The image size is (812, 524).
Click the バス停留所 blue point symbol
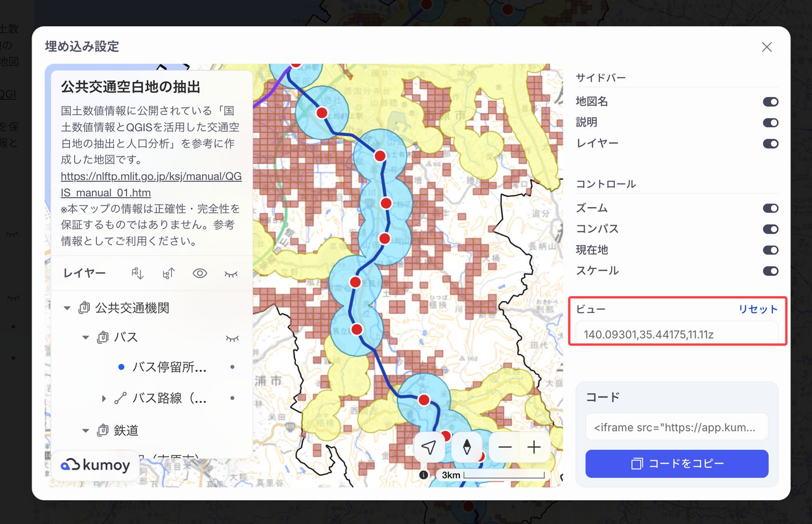[x=121, y=367]
